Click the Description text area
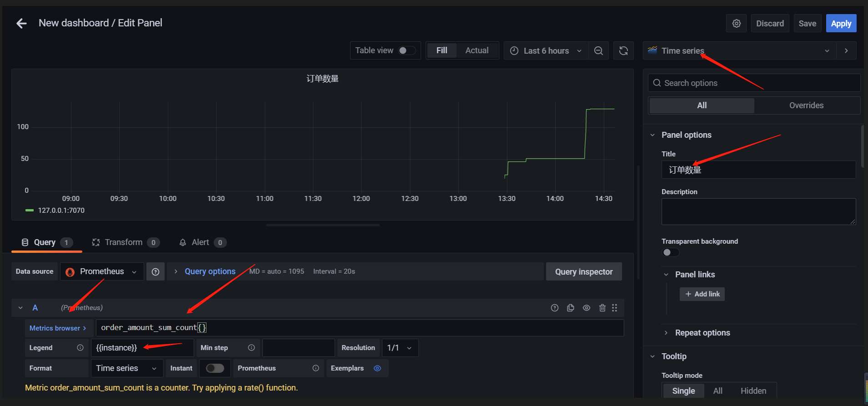Viewport: 868px width, 406px height. (x=758, y=211)
